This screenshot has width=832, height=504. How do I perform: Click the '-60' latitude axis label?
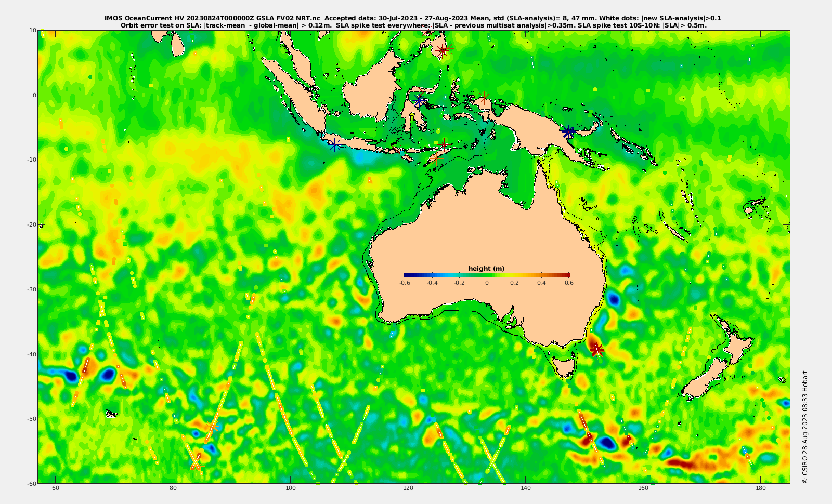[x=32, y=484]
